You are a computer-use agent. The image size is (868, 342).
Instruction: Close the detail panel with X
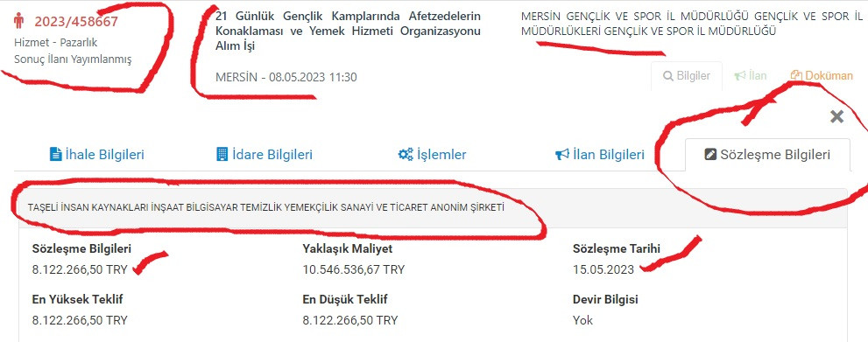837,116
